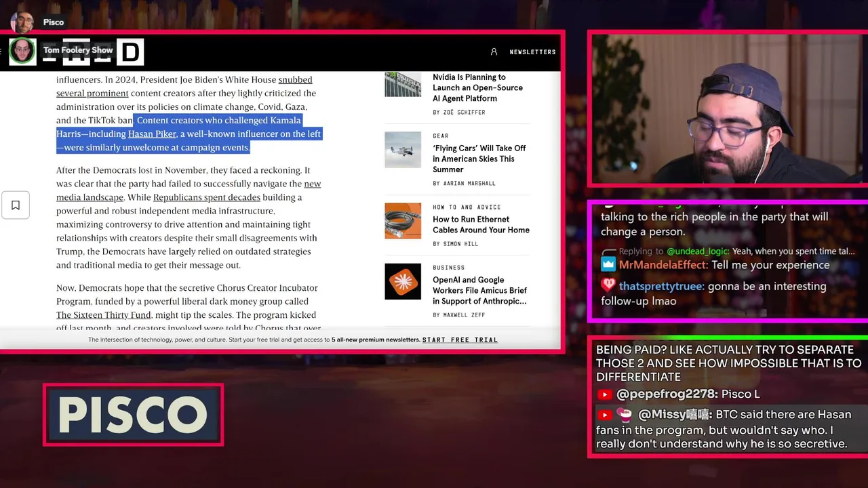
Task: Click START FREE TRIAL in banner
Action: coord(460,340)
